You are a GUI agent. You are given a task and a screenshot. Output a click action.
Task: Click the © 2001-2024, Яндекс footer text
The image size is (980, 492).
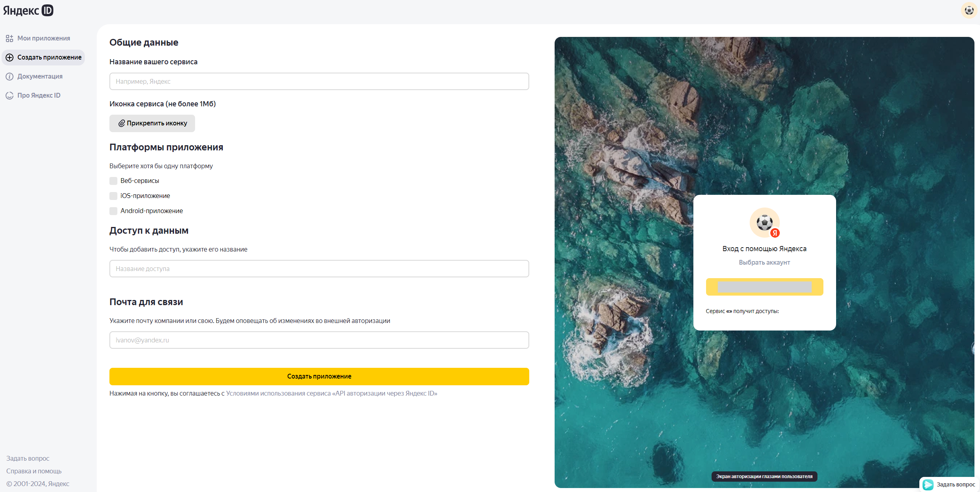38,484
